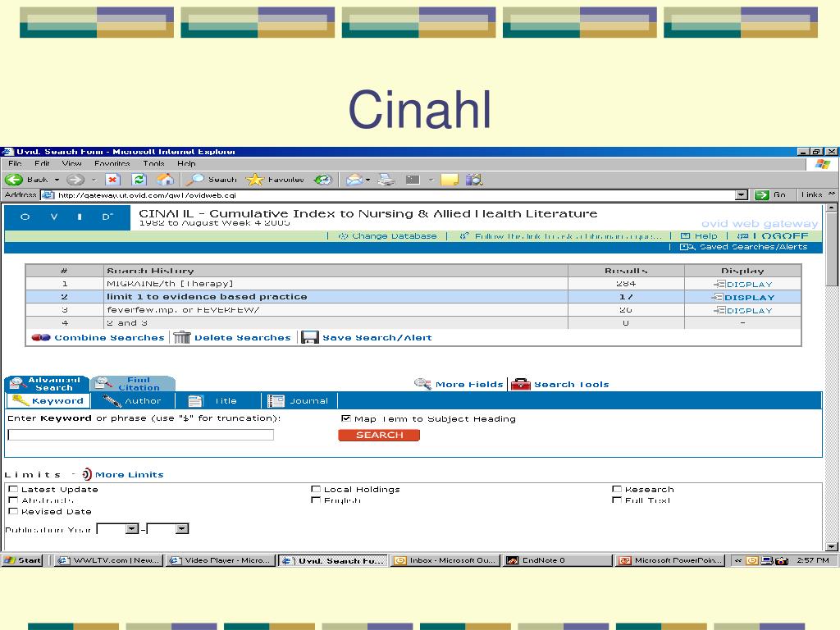
Task: Click the red SEARCH button
Action: pyautogui.click(x=379, y=435)
